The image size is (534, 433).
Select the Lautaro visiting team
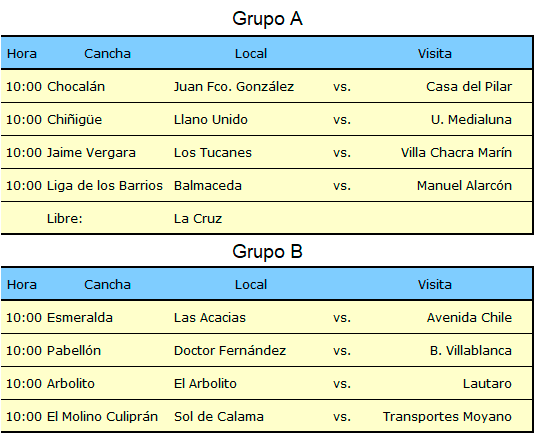click(x=487, y=384)
